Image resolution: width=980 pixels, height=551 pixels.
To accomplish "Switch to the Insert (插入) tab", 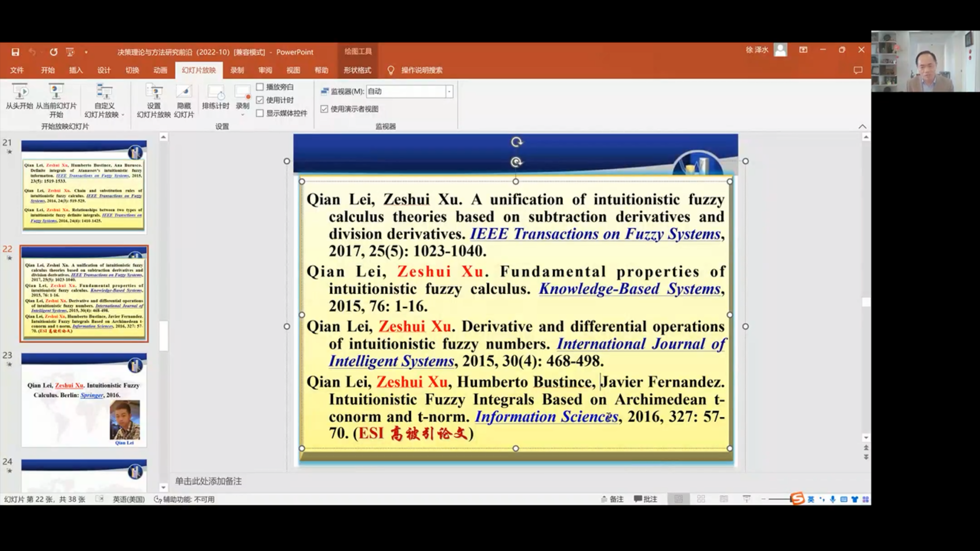I will [76, 70].
